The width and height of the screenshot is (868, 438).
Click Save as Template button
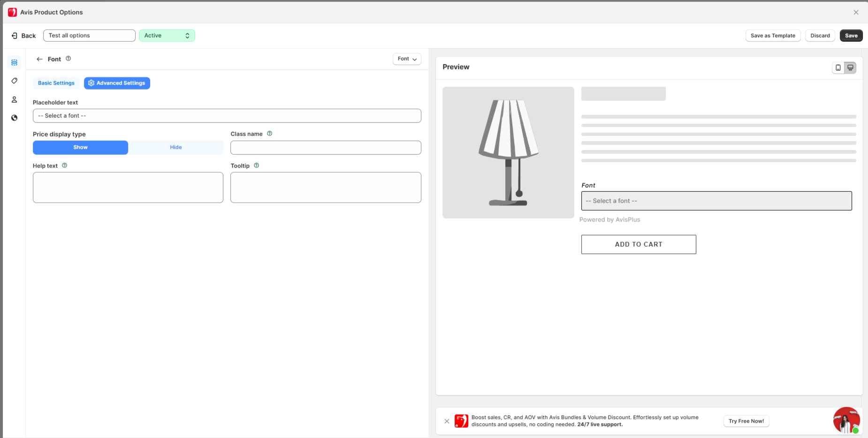773,36
